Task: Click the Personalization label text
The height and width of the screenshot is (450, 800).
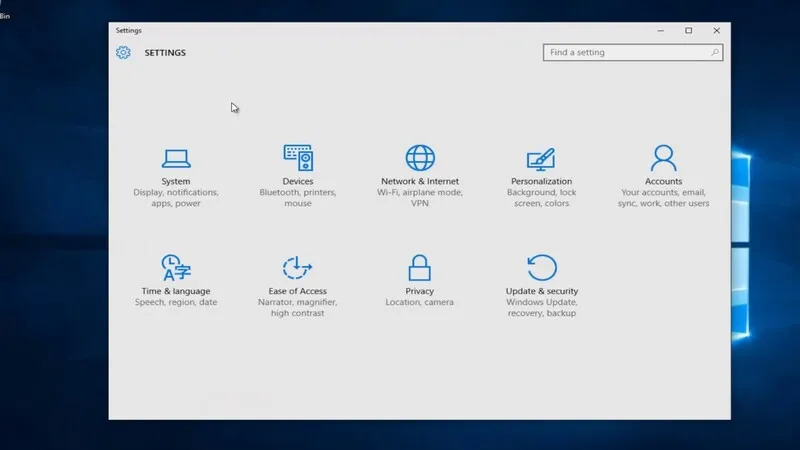Action: 541,181
